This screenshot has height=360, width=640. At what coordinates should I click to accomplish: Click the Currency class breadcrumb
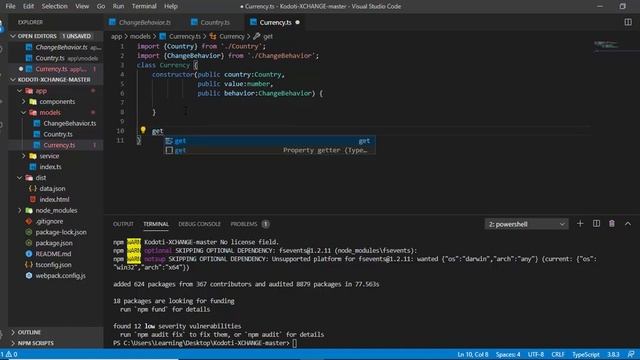[231, 36]
